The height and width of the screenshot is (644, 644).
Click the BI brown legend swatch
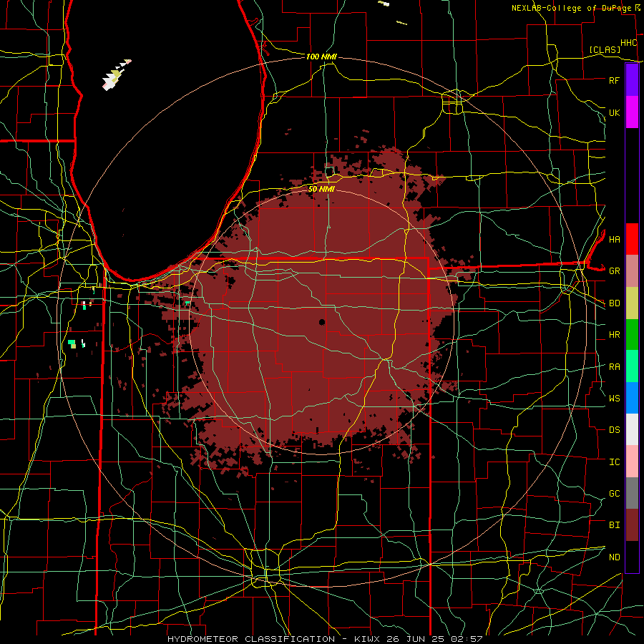[x=632, y=525]
